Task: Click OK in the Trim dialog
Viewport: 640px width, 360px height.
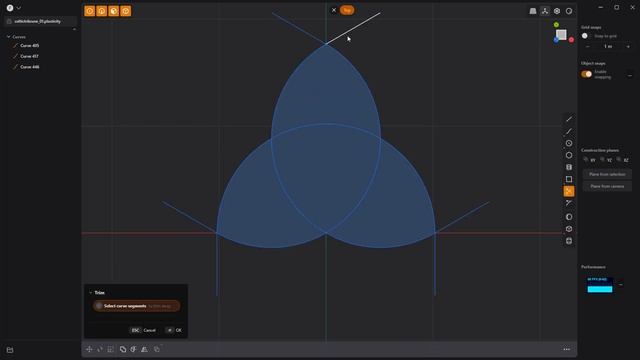Action: click(174, 330)
